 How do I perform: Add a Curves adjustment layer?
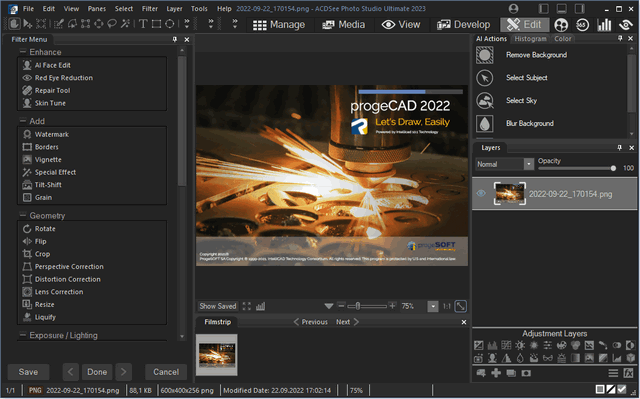pos(506,345)
